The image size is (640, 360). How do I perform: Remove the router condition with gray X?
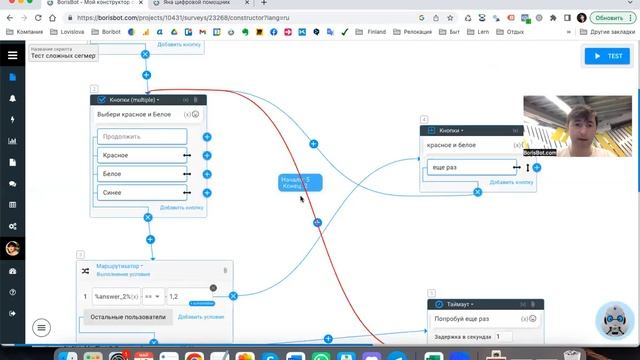[213, 288]
